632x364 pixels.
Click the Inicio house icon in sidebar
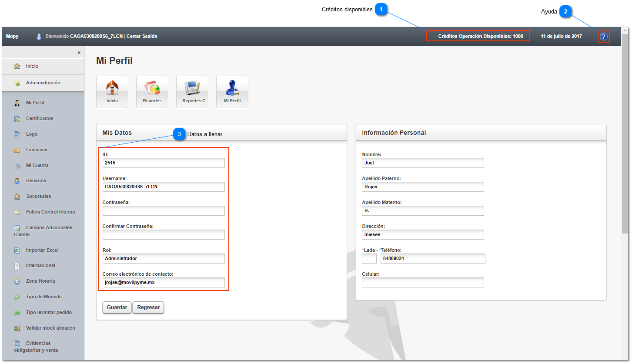click(17, 67)
